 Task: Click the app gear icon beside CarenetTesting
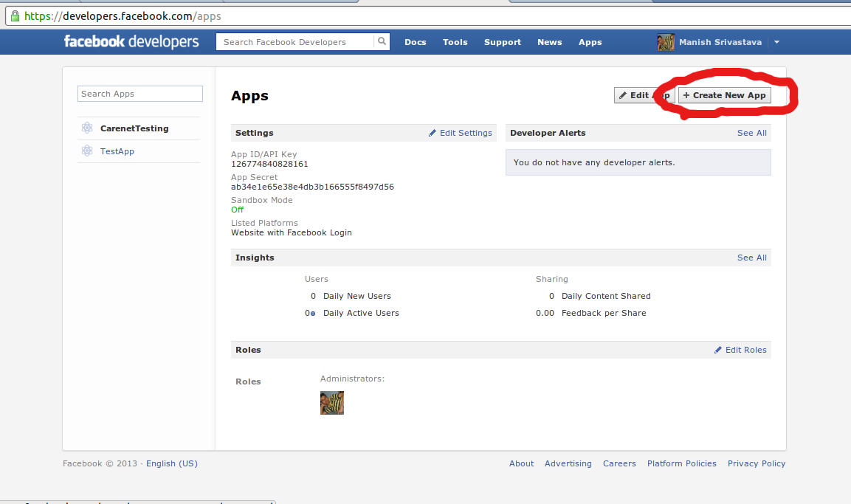(x=87, y=126)
